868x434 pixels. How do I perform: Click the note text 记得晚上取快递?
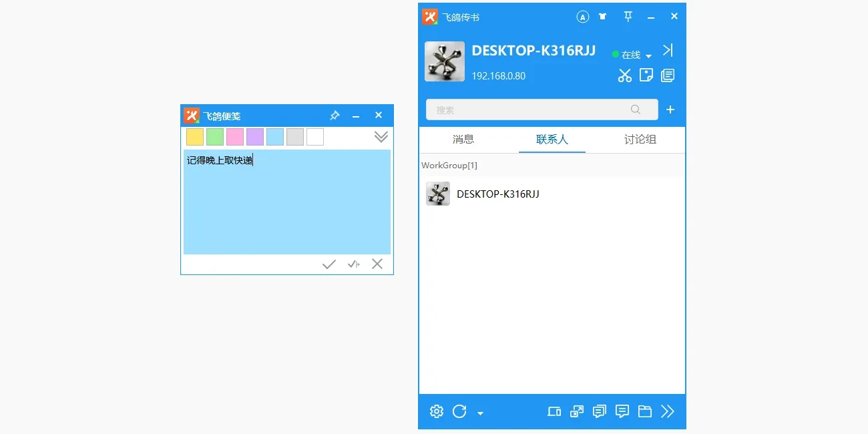pyautogui.click(x=220, y=160)
